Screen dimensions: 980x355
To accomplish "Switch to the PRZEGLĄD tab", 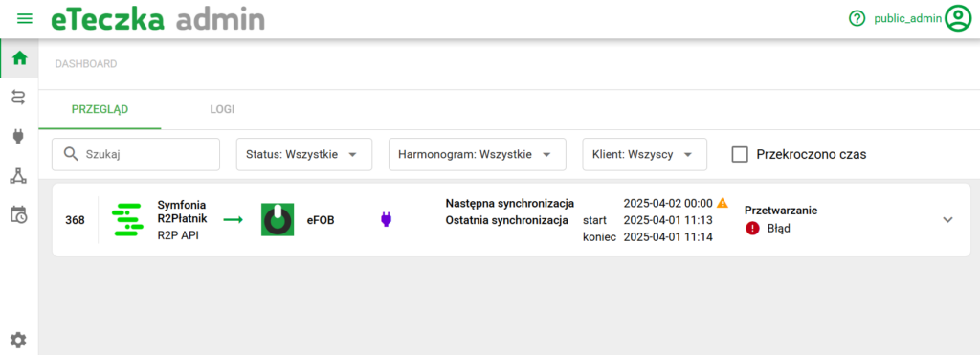I will pos(100,109).
